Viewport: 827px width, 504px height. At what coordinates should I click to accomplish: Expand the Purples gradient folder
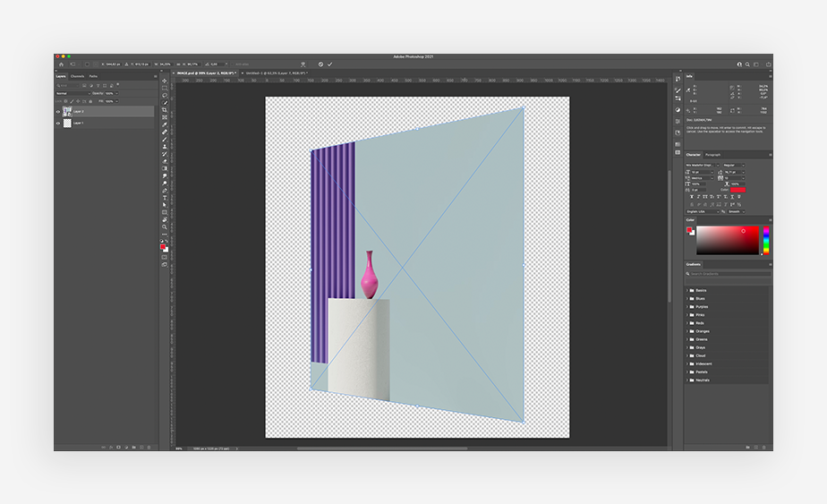coord(687,307)
